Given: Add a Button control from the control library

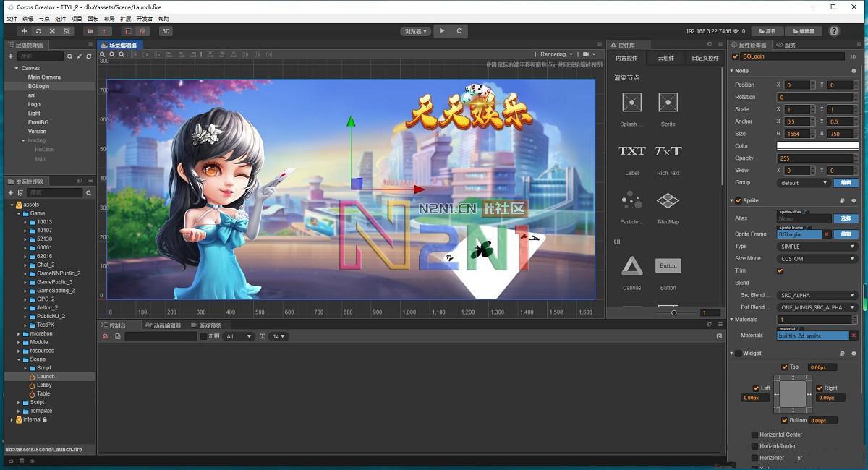Looking at the screenshot, I should (x=667, y=265).
